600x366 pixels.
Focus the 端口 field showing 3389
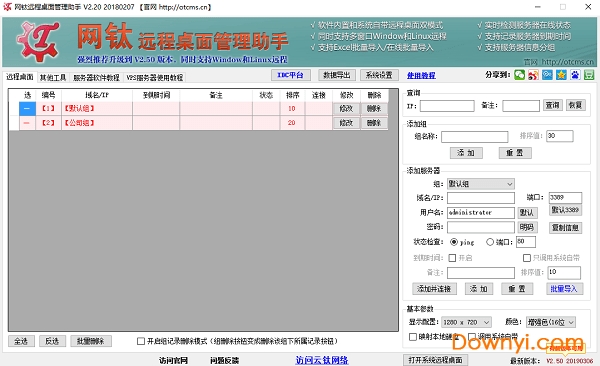pyautogui.click(x=565, y=197)
